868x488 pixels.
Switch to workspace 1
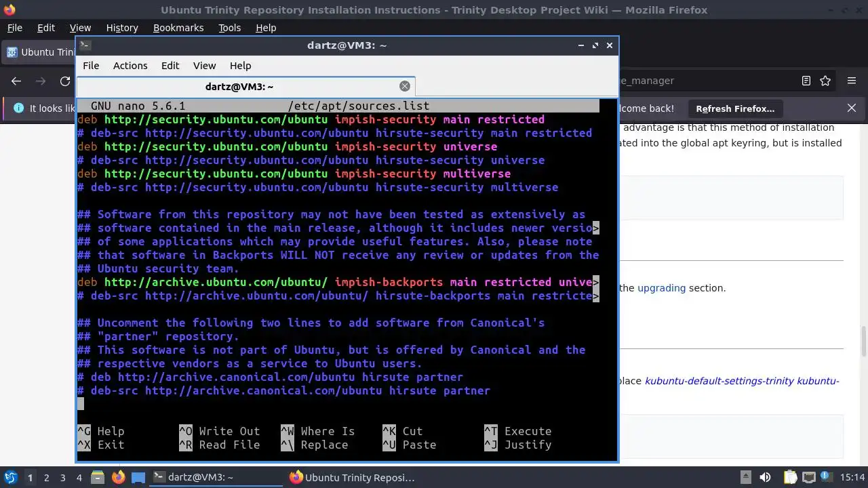click(30, 478)
